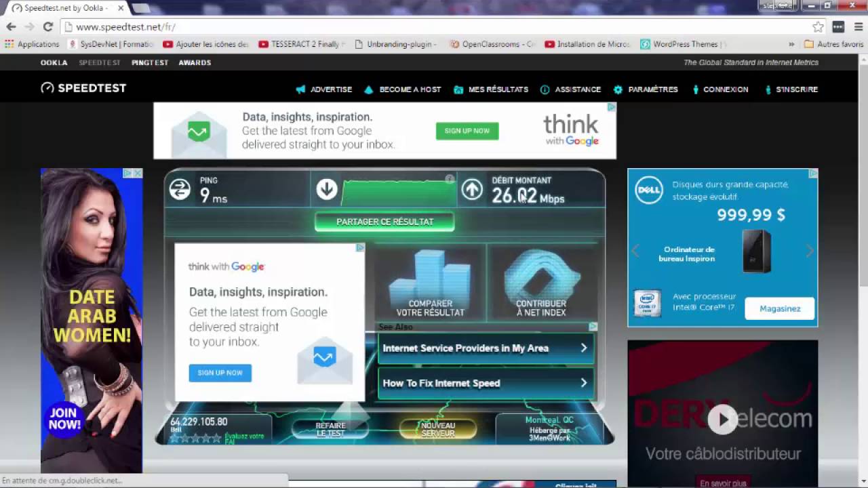Open Unbranding-plugin bookmark
Image resolution: width=868 pixels, height=488 pixels.
click(397, 44)
